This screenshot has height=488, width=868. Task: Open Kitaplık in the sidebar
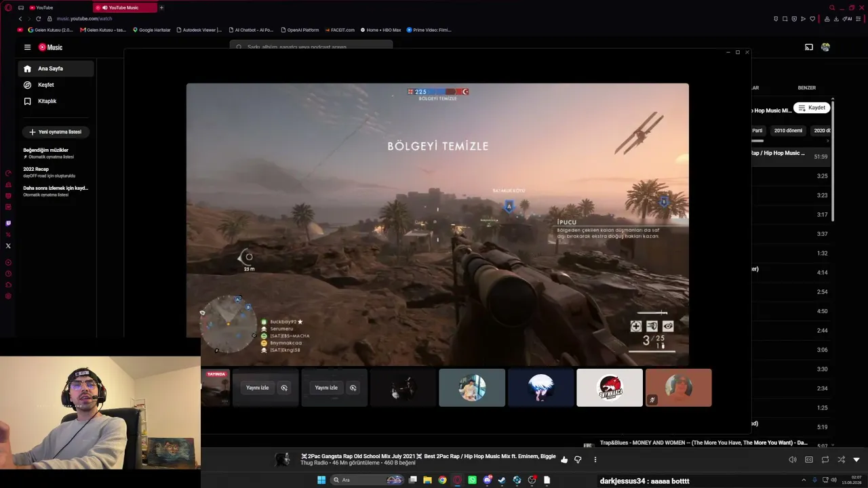point(56,101)
